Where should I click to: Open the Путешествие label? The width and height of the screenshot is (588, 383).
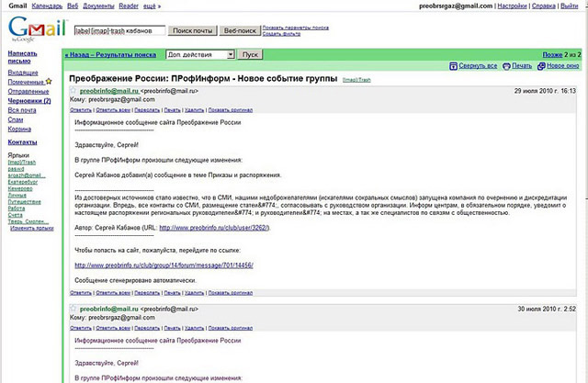click(x=25, y=202)
